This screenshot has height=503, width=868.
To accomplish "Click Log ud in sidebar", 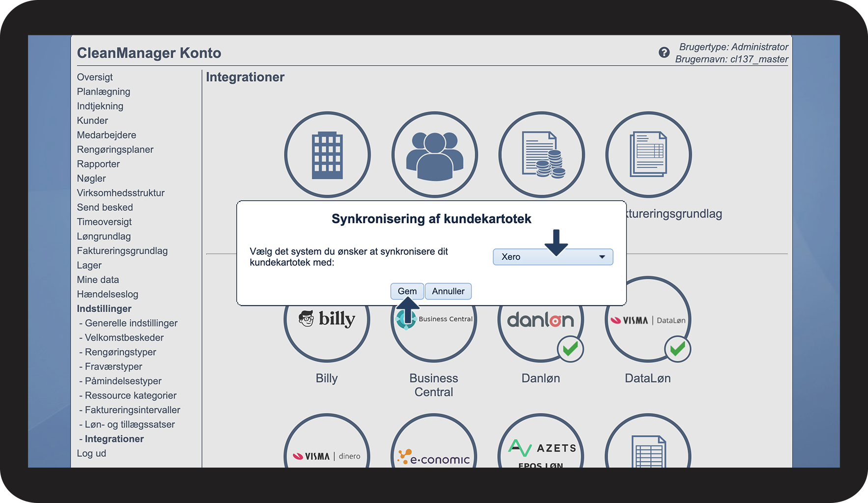I will pos(91,453).
